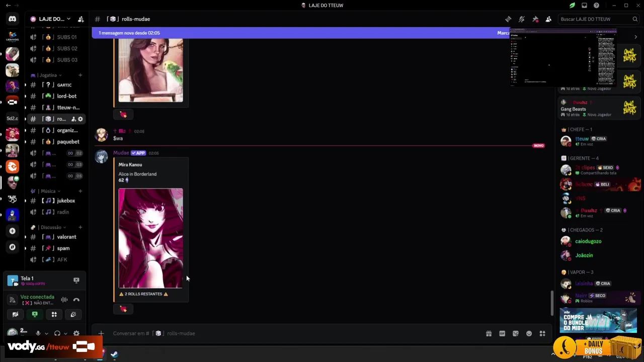Add channel to Música category
644x362 pixels.
(x=80, y=191)
